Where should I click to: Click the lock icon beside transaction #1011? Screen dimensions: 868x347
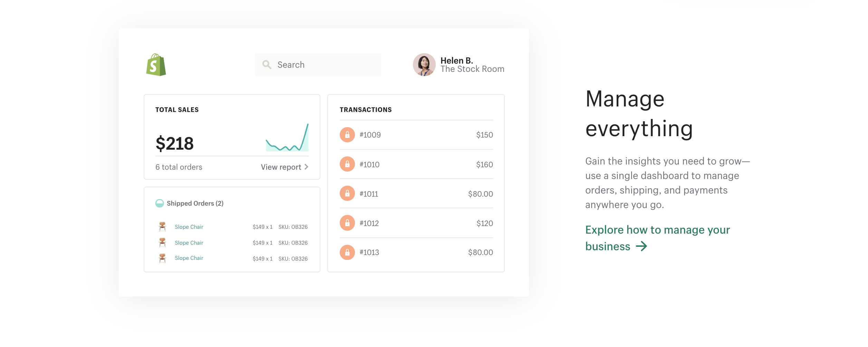pos(347,194)
